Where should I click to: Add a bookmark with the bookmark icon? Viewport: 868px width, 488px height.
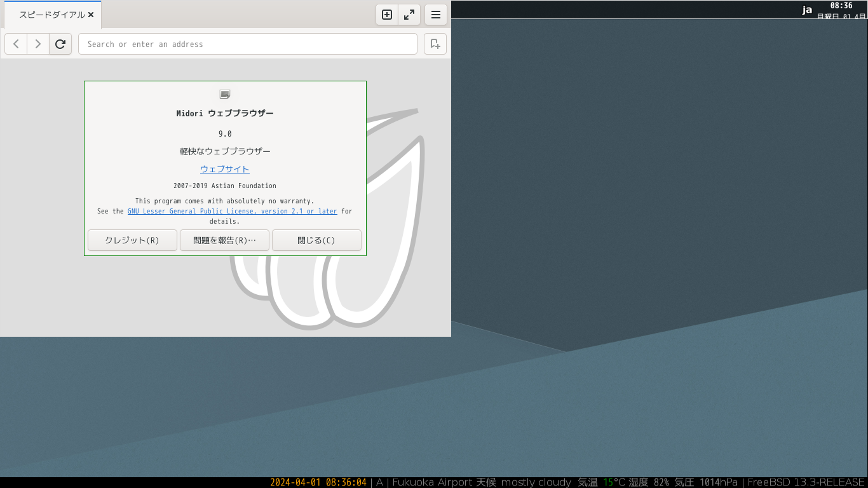coord(435,44)
